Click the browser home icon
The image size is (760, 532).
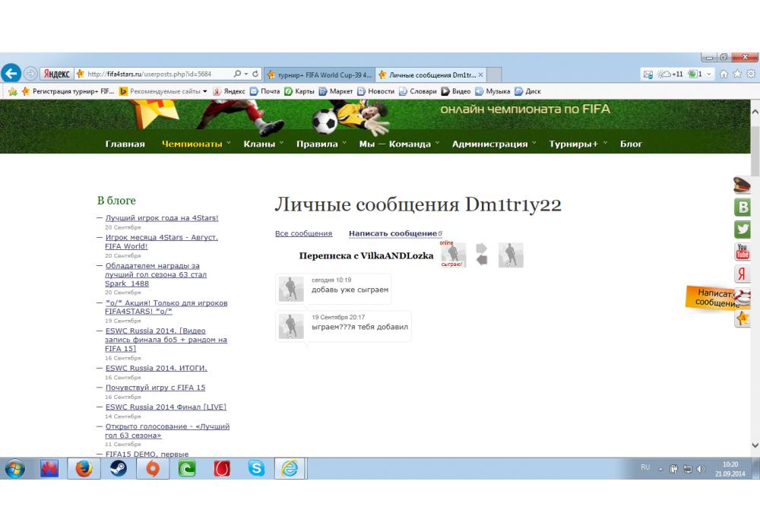tap(724, 74)
